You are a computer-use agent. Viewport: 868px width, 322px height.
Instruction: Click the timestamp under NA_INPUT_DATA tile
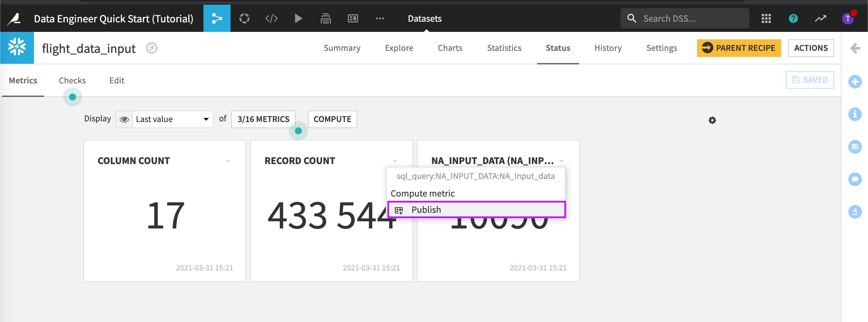point(538,268)
